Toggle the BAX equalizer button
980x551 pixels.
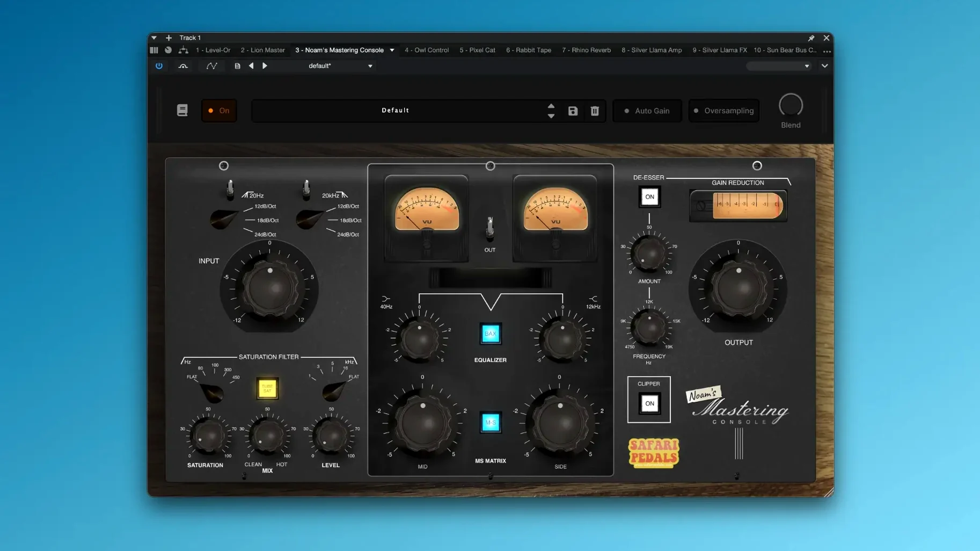tap(491, 334)
